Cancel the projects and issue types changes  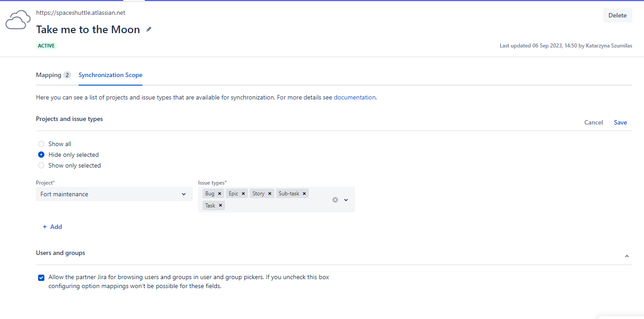pos(594,122)
